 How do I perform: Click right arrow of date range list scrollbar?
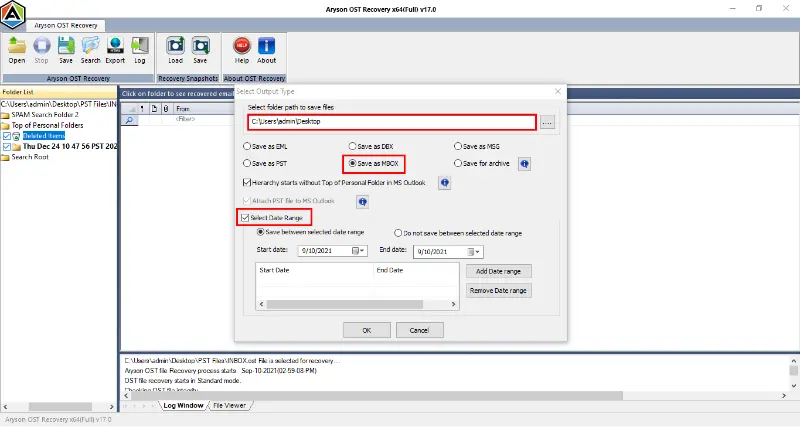pos(453,304)
